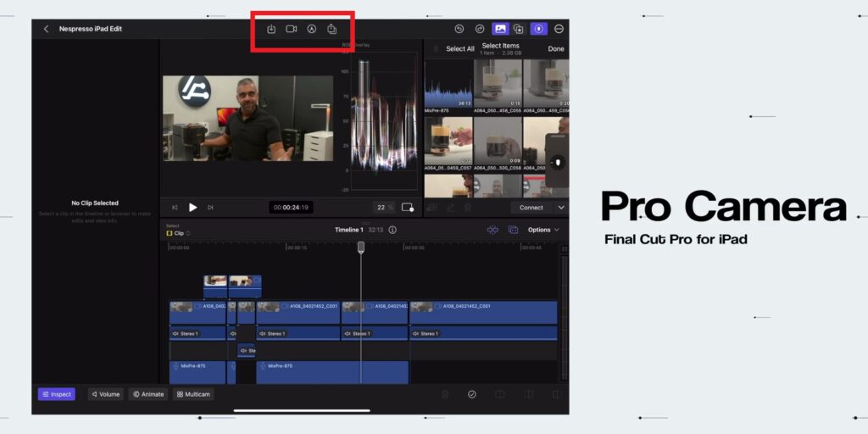Image resolution: width=868 pixels, height=434 pixels.
Task: Toggle timeline snapping icon
Action: 492,230
